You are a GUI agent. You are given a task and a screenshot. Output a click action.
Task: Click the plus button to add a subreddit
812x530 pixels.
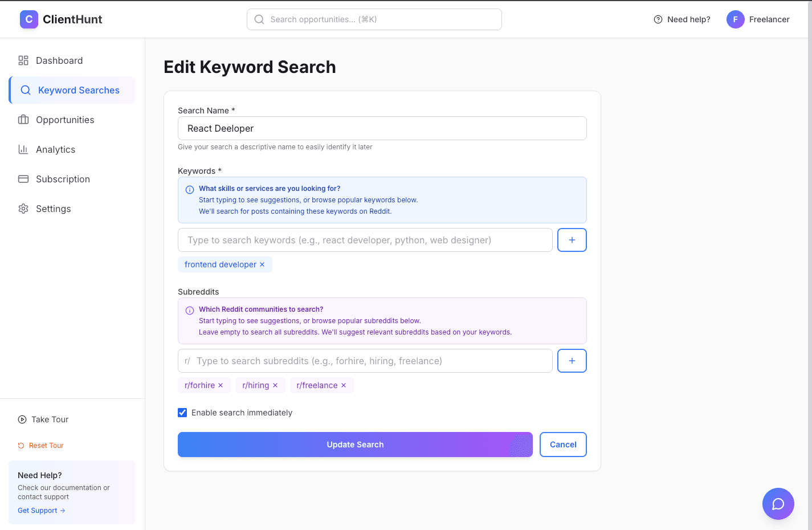[572, 361]
